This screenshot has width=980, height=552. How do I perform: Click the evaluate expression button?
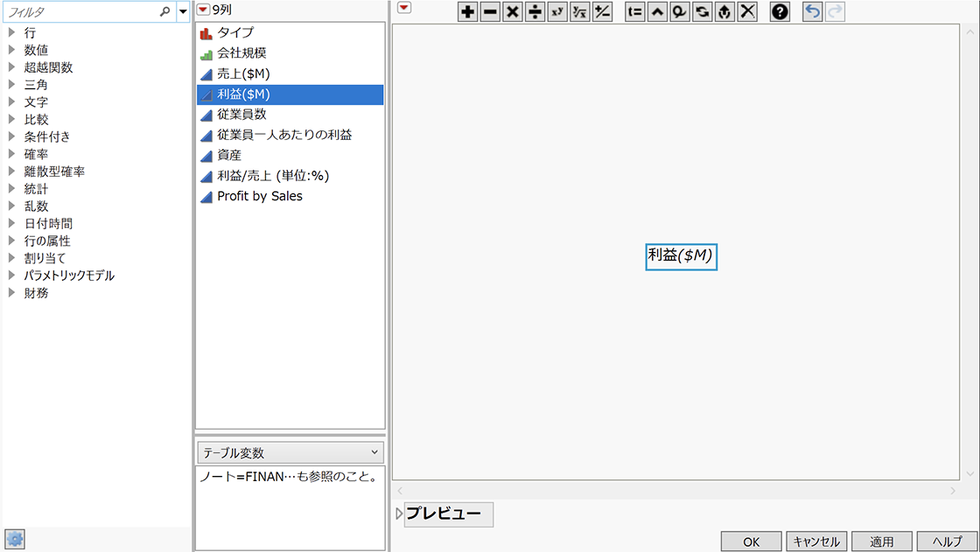point(725,12)
